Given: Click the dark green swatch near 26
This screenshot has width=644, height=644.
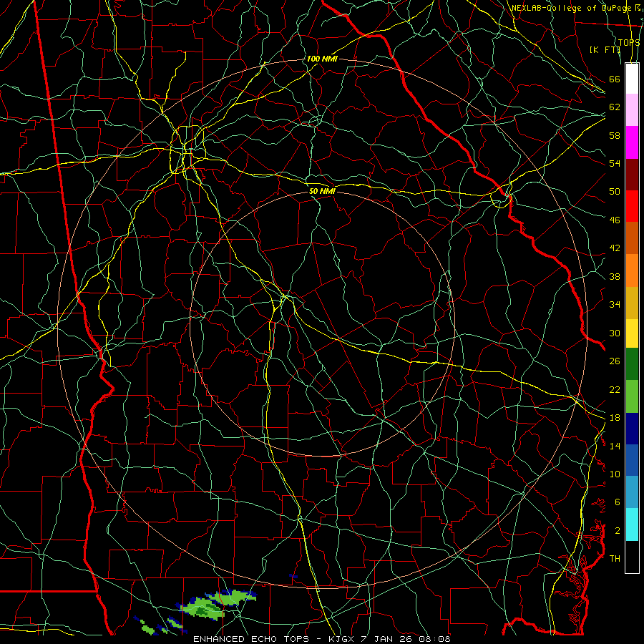Looking at the screenshot, I should tap(632, 364).
